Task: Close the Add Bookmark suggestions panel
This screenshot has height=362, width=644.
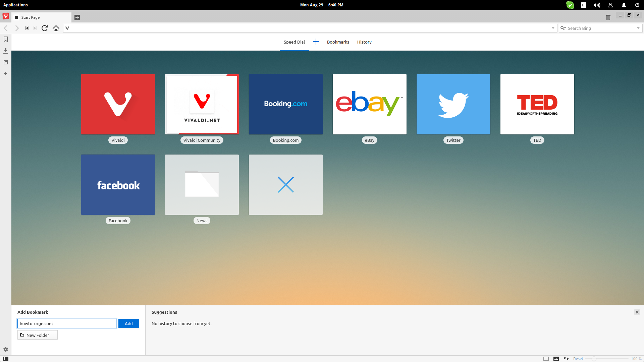Action: [x=637, y=312]
